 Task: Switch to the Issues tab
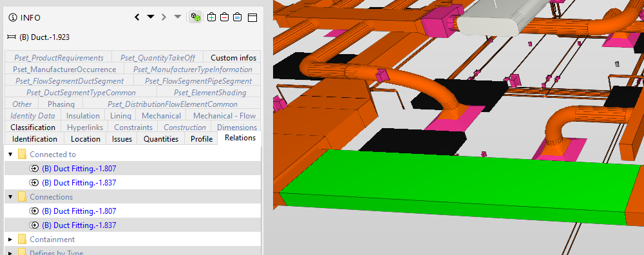[x=122, y=139]
